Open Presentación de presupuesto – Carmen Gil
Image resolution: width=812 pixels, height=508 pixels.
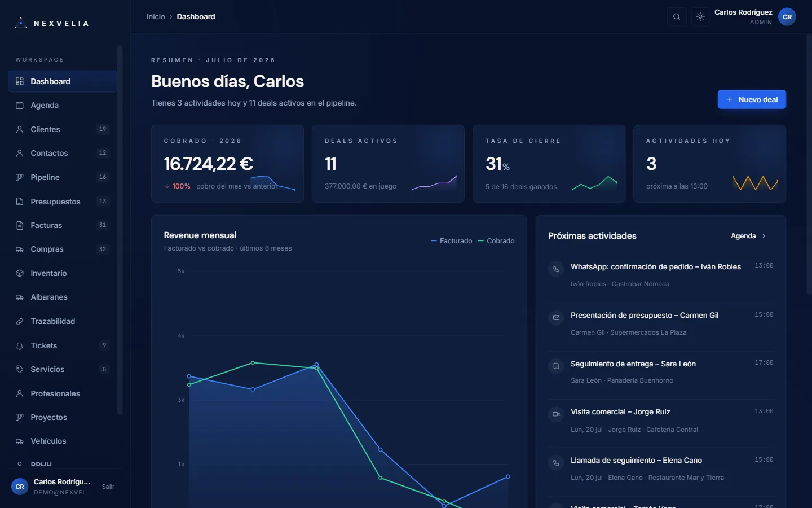point(661,323)
